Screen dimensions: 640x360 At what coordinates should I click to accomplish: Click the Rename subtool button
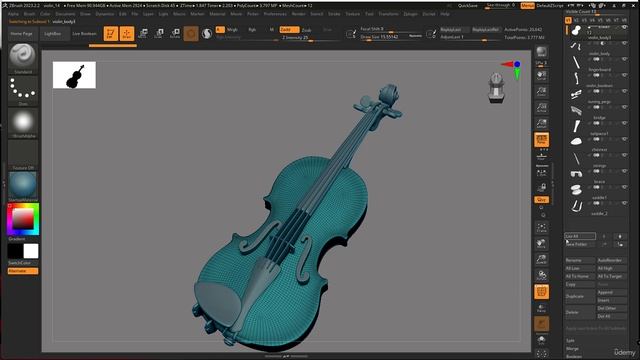(x=579, y=260)
